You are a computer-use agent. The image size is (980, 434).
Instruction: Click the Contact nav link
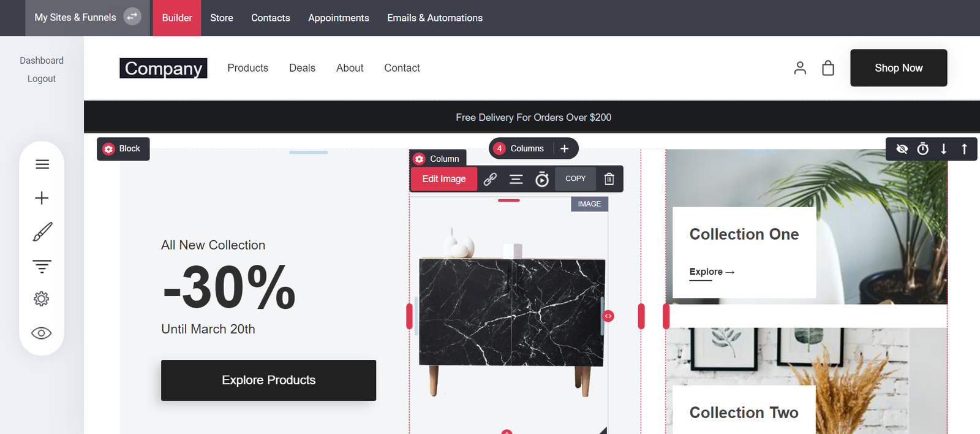(402, 68)
